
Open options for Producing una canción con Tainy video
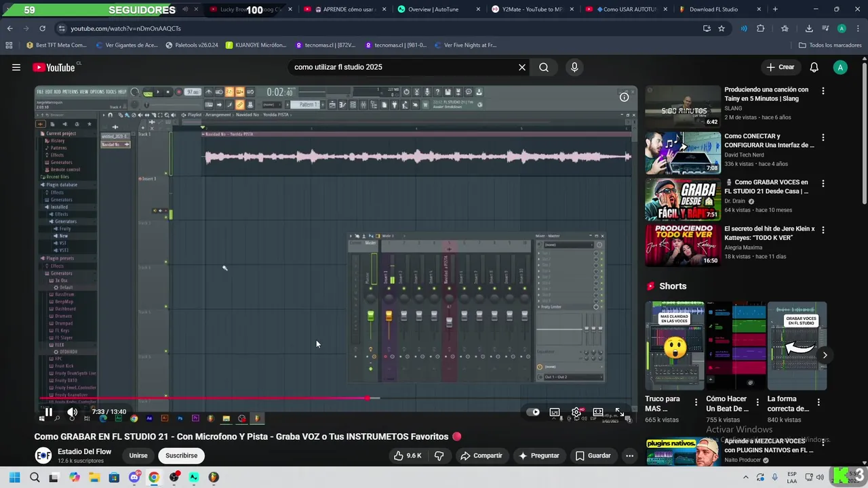point(823,91)
